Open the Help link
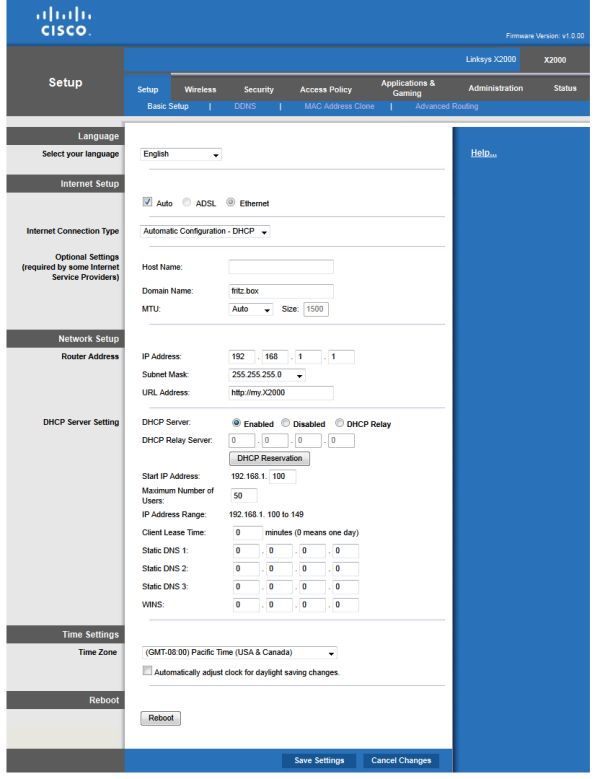Screen dimensions: 600x779 tap(483, 153)
